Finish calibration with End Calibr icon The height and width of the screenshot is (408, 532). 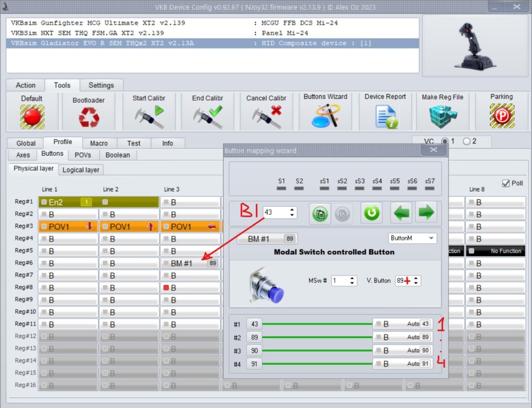point(207,117)
